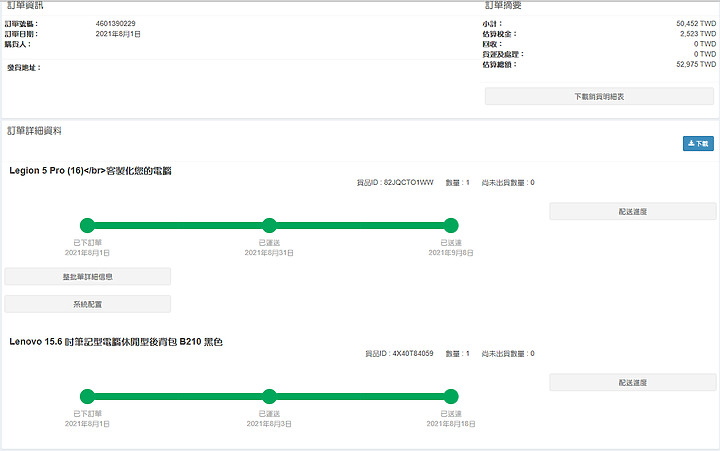720x451 pixels.
Task: Click the 發貨地址 label
Action: click(24, 68)
